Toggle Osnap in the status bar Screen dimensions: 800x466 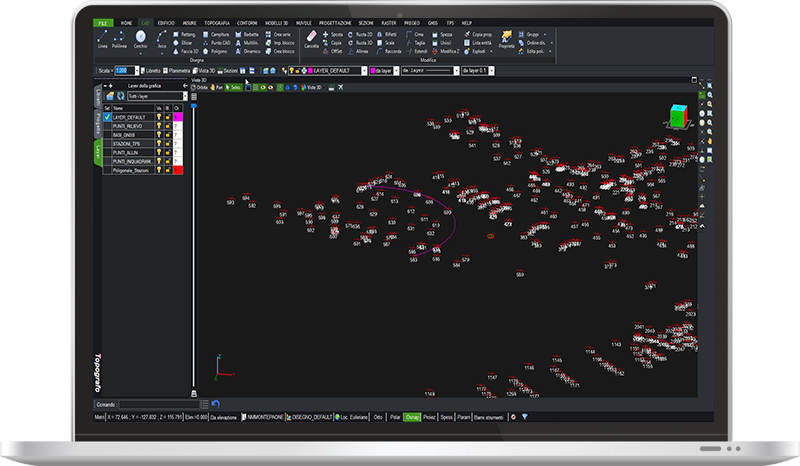tap(412, 417)
